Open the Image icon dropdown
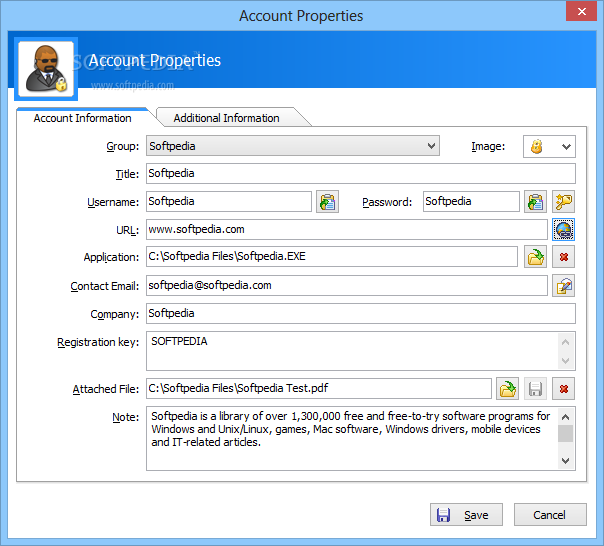The image size is (604, 546). point(549,146)
